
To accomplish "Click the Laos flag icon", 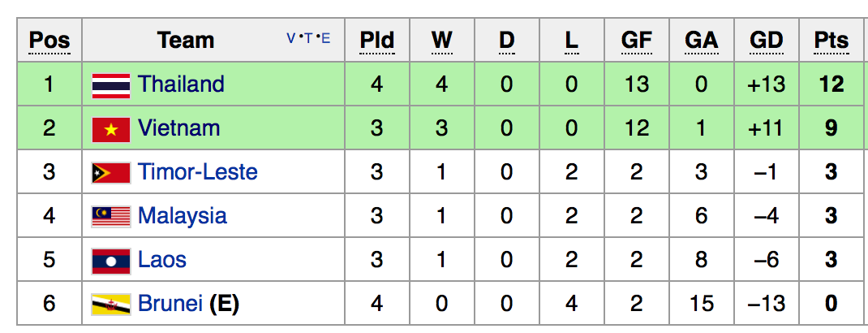I will (x=111, y=260).
